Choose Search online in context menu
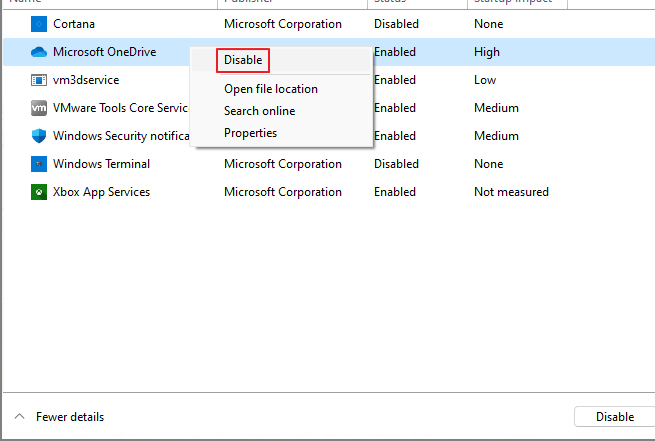The height and width of the screenshot is (441, 655). click(x=259, y=111)
